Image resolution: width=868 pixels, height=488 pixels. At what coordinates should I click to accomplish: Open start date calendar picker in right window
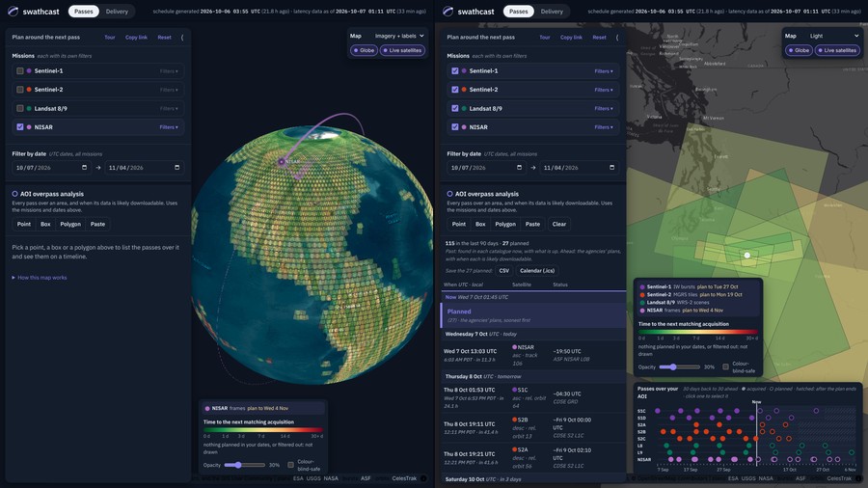coord(519,168)
